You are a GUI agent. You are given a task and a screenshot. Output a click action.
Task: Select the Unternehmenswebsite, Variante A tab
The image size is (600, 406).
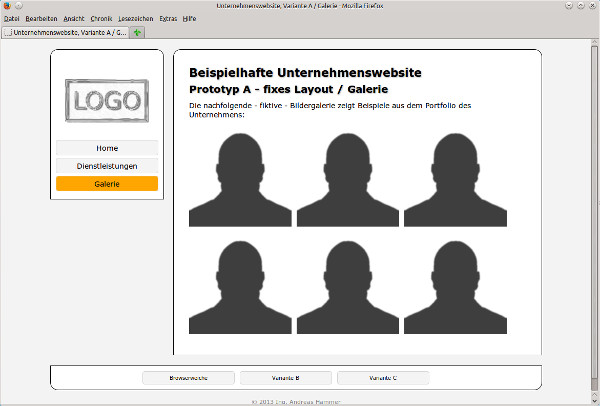(x=65, y=33)
